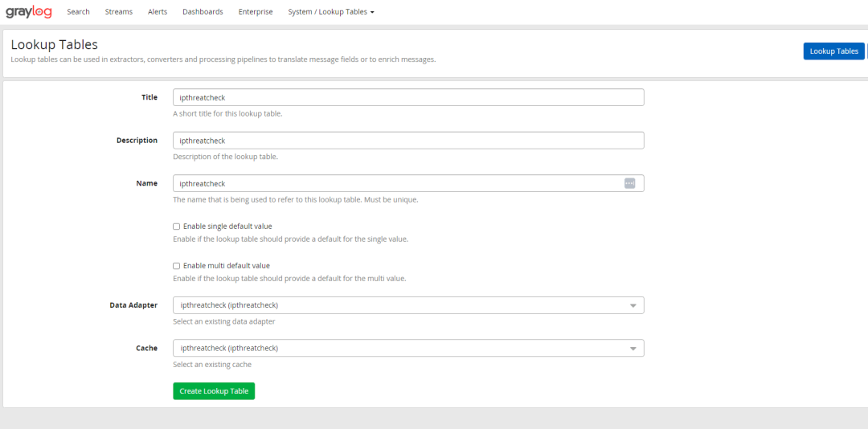The width and height of the screenshot is (868, 429).
Task: Click the blue Lookup Tables button
Action: click(x=833, y=51)
